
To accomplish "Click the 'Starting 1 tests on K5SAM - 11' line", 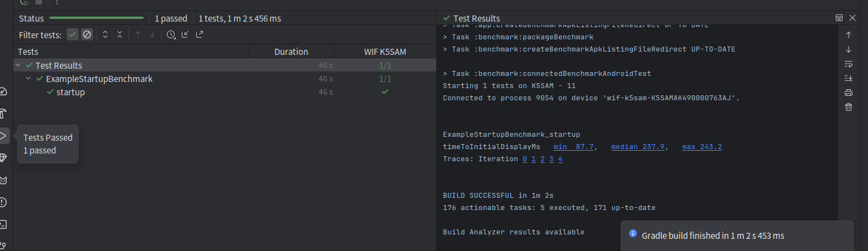I will (509, 86).
